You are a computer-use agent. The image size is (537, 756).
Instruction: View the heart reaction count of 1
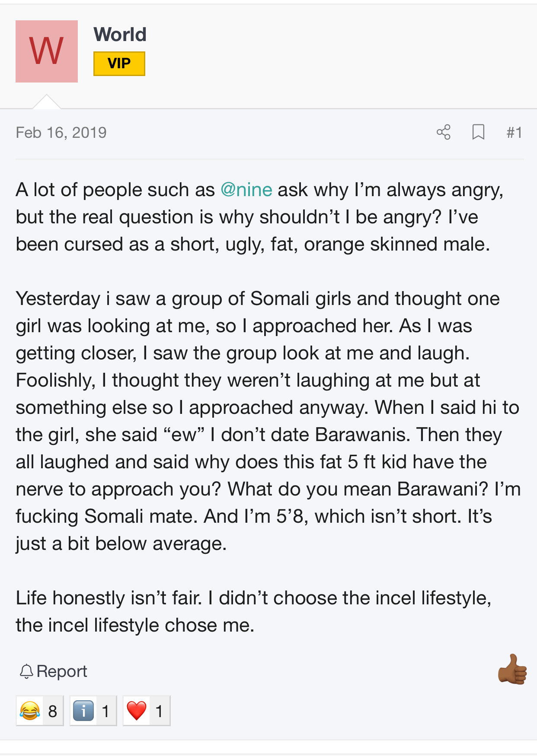click(x=159, y=711)
